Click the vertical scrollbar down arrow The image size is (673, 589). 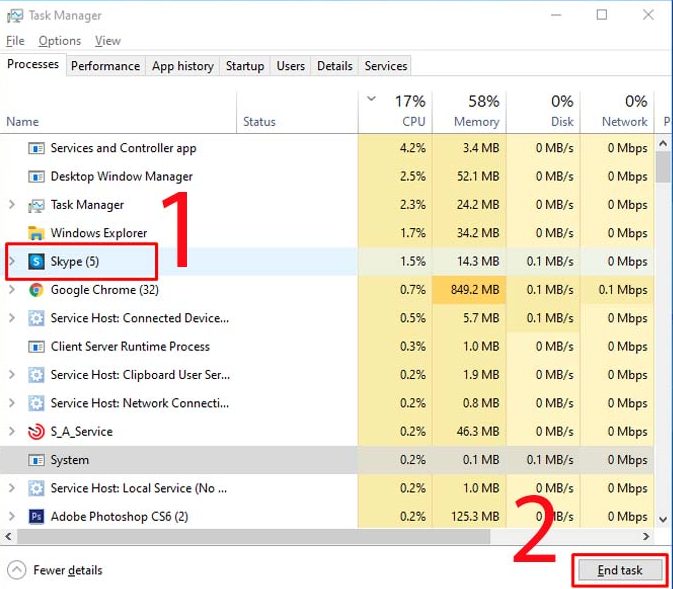pos(663,519)
